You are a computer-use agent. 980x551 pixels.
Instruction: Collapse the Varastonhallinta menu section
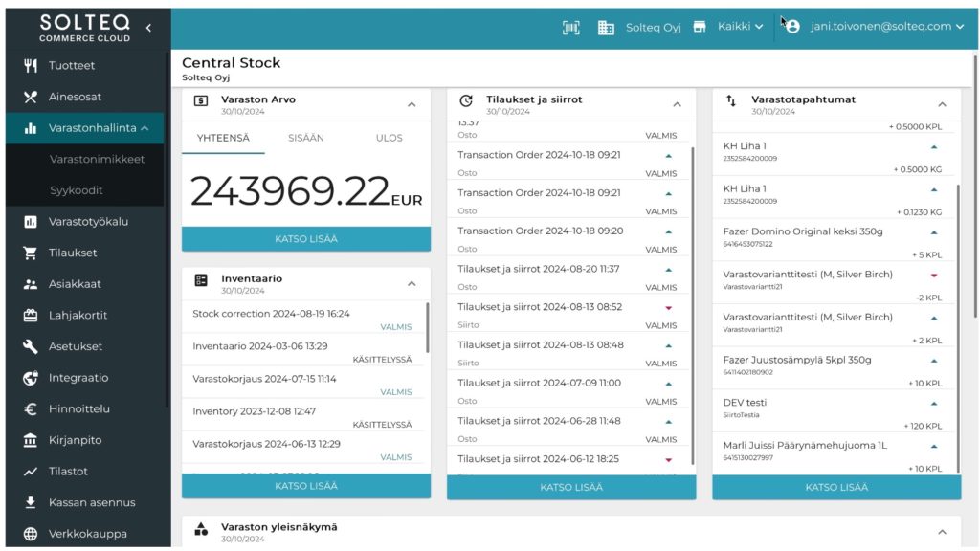point(145,128)
